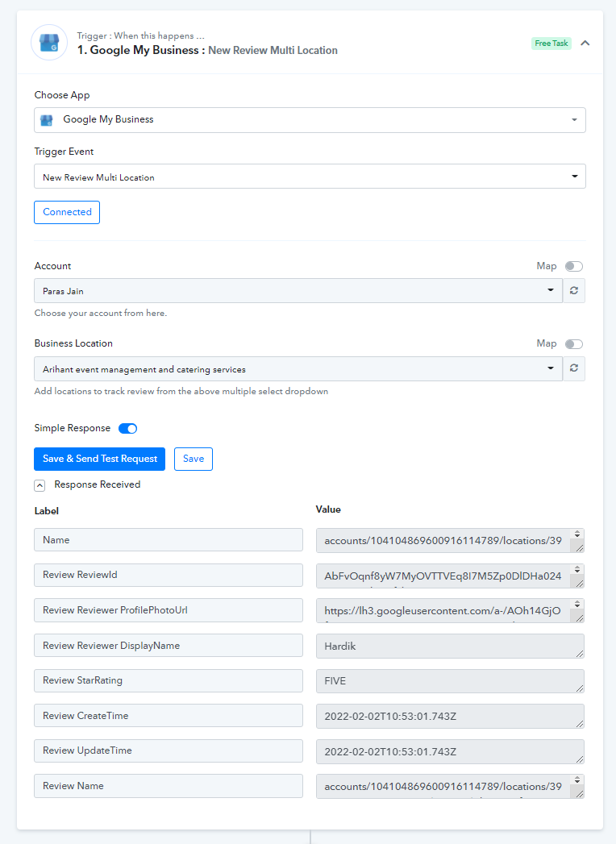Click the Response Received label
616x844 pixels.
point(97,484)
